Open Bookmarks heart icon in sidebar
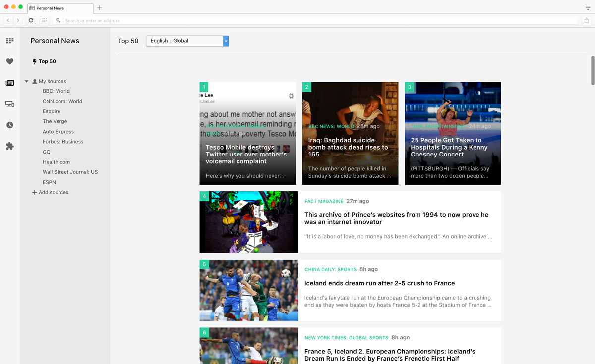This screenshot has width=595, height=364. coord(10,61)
